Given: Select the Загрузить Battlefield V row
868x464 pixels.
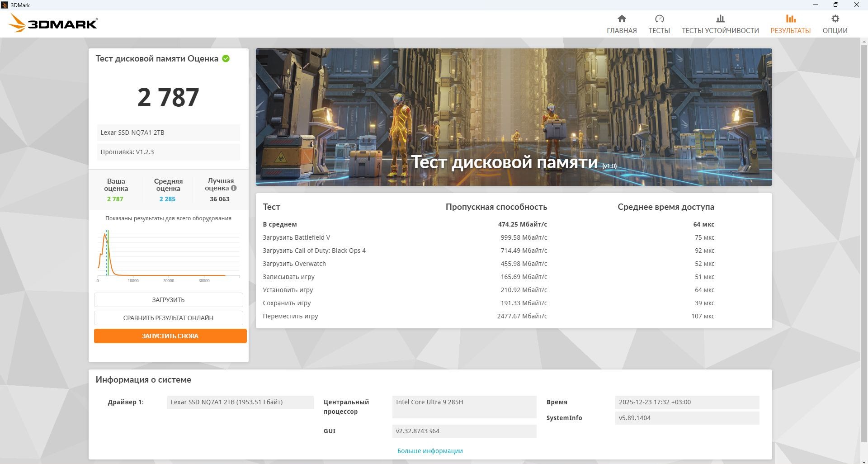Looking at the screenshot, I should click(488, 237).
